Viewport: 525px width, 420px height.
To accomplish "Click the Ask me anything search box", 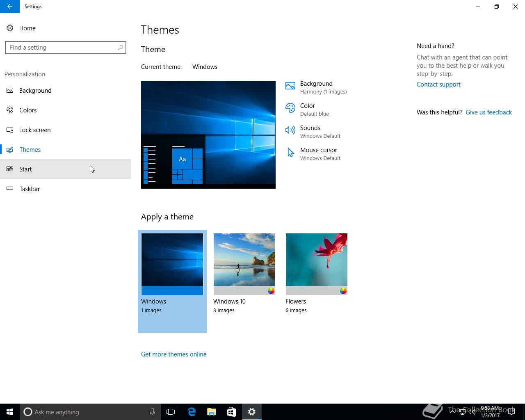I will pyautogui.click(x=90, y=412).
